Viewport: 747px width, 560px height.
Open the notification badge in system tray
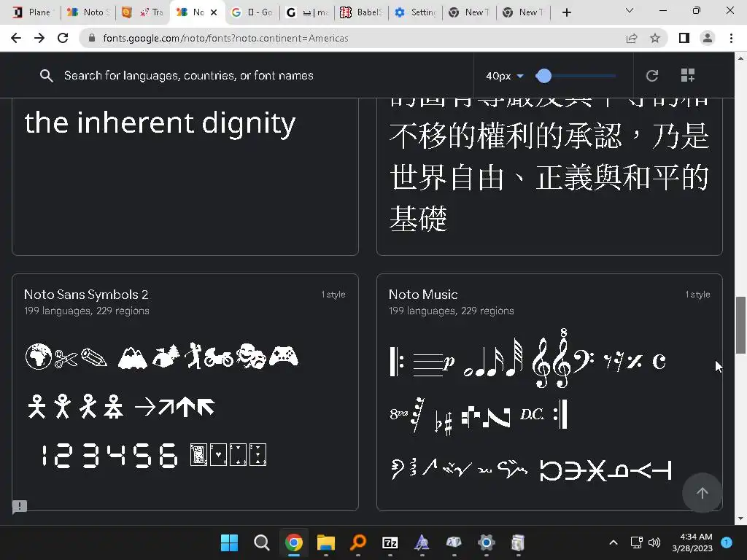727,542
